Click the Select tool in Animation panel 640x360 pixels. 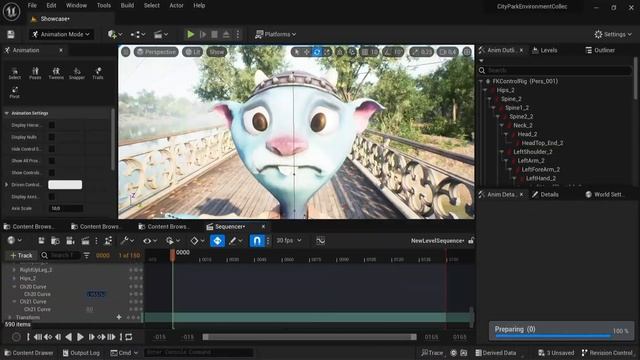click(15, 73)
